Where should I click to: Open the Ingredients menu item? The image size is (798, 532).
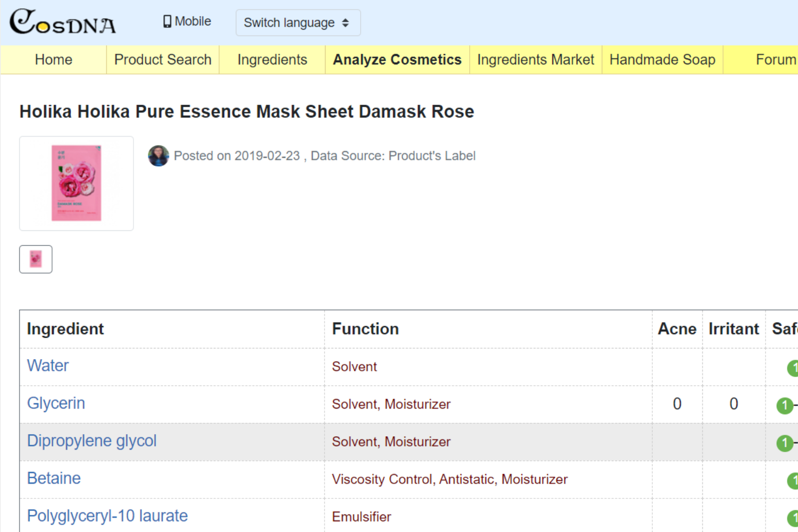click(x=272, y=60)
